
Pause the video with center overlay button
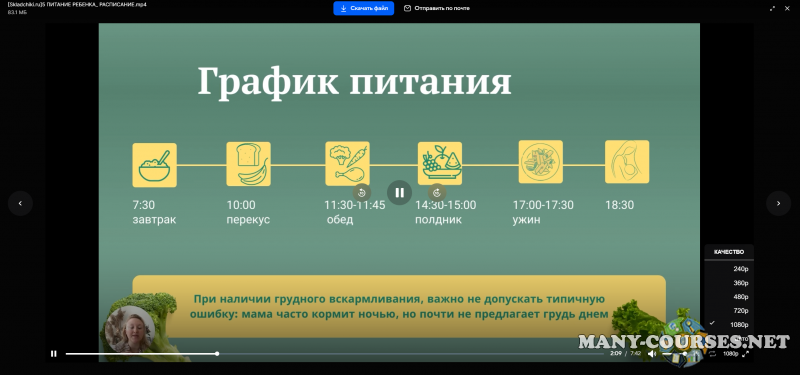click(x=399, y=192)
